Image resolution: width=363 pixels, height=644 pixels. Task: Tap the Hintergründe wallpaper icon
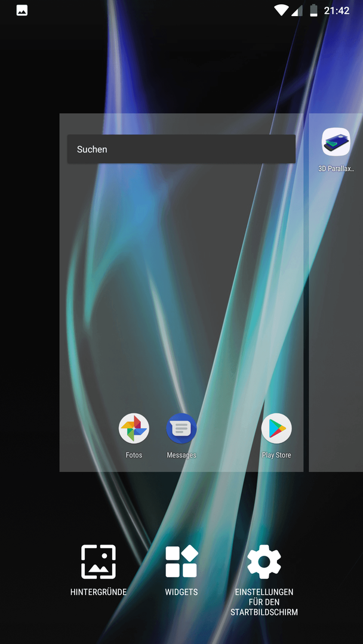click(99, 562)
